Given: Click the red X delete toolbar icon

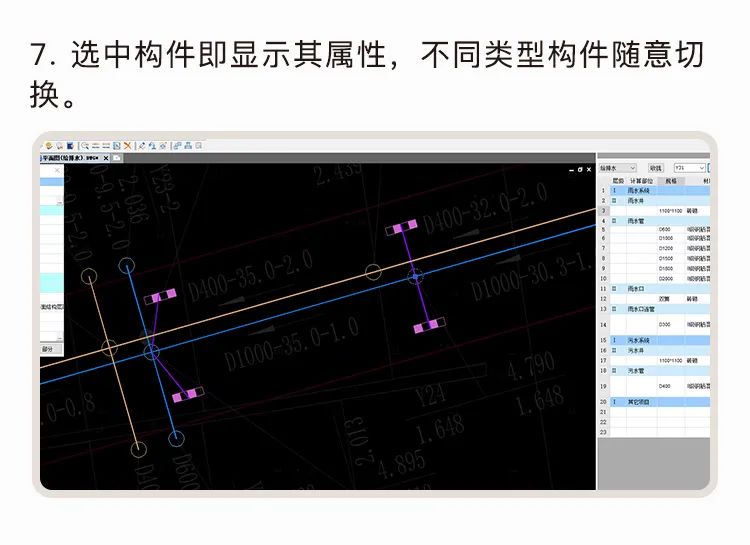Looking at the screenshot, I should pos(128,146).
